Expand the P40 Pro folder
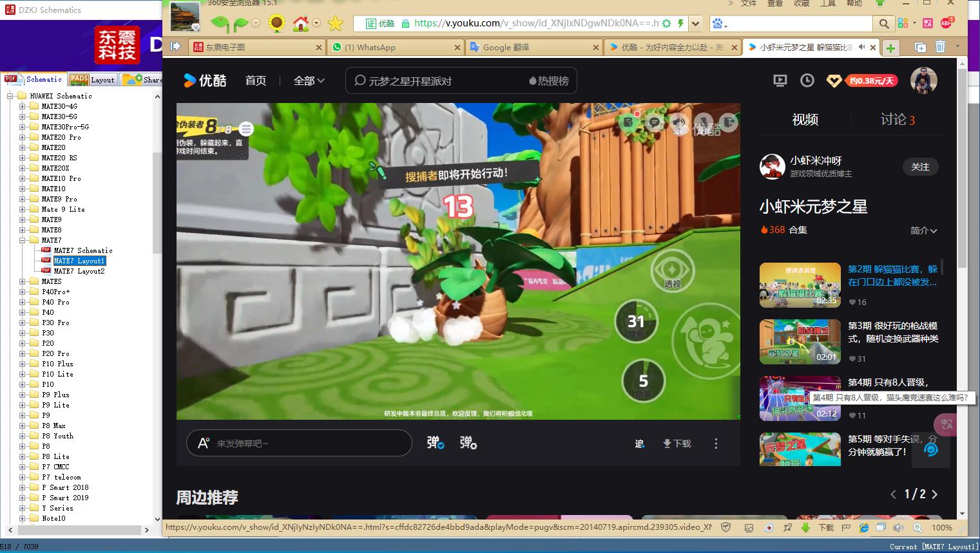Image resolution: width=980 pixels, height=553 pixels. click(22, 302)
